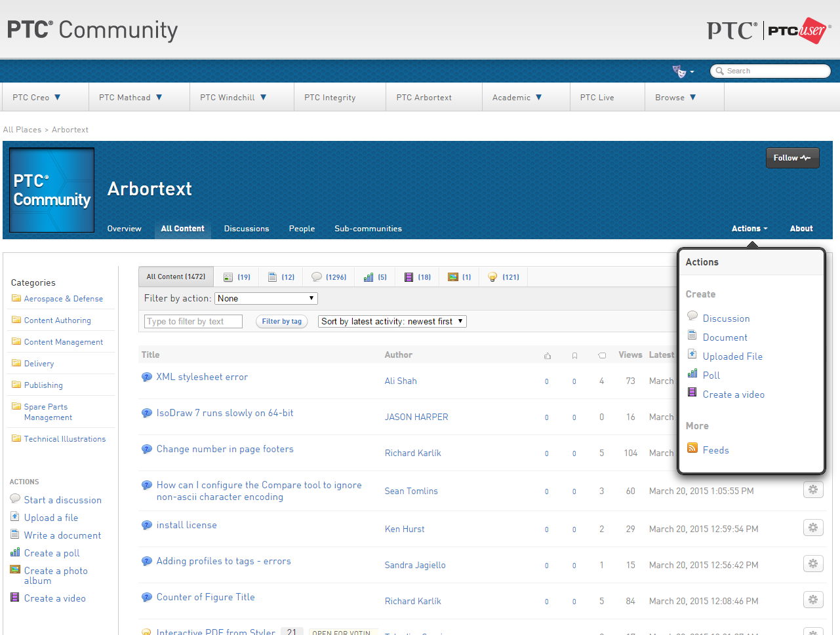Switch to the Discussions tab

coord(247,229)
